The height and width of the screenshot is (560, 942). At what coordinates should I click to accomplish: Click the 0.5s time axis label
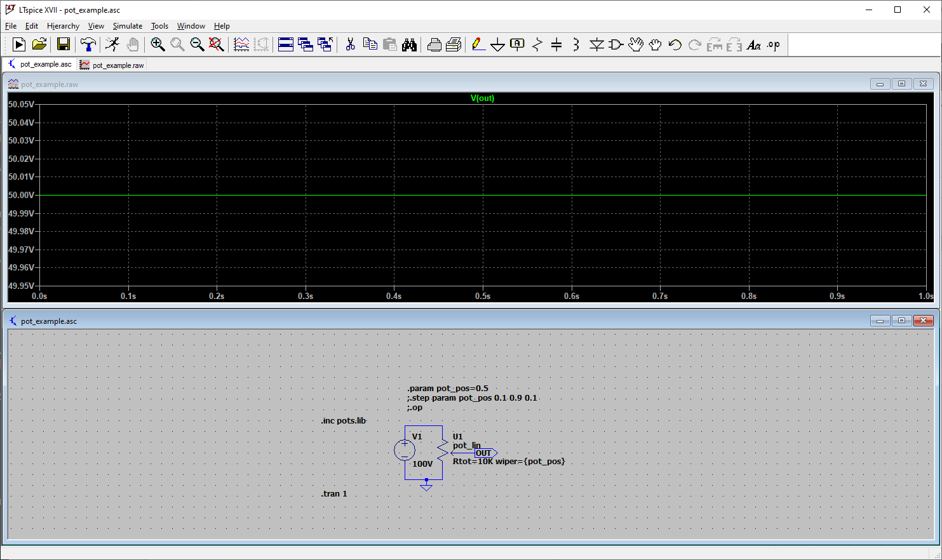[483, 296]
